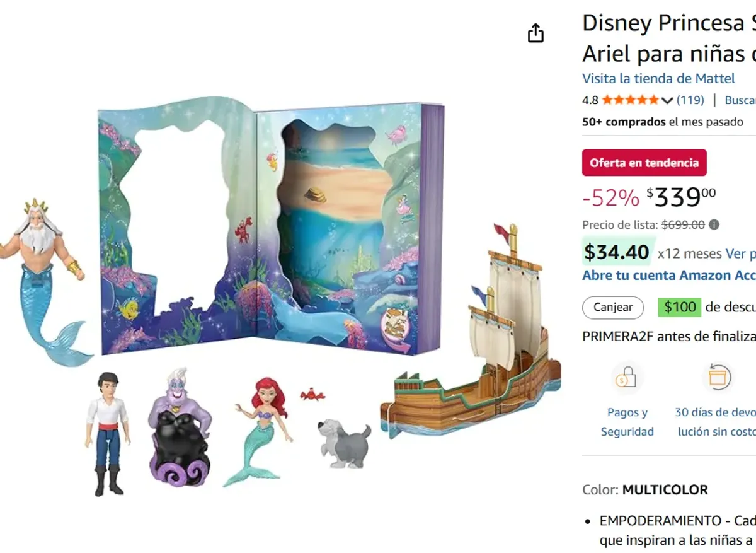The width and height of the screenshot is (756, 553).
Task: Select the fifth star in the rating
Action: 655,99
